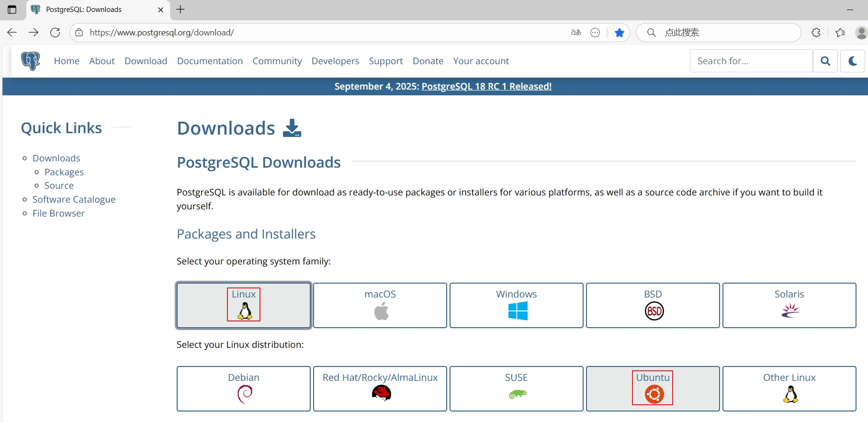The image size is (868, 423).
Task: Click the browser address bar URL
Action: pyautogui.click(x=162, y=33)
